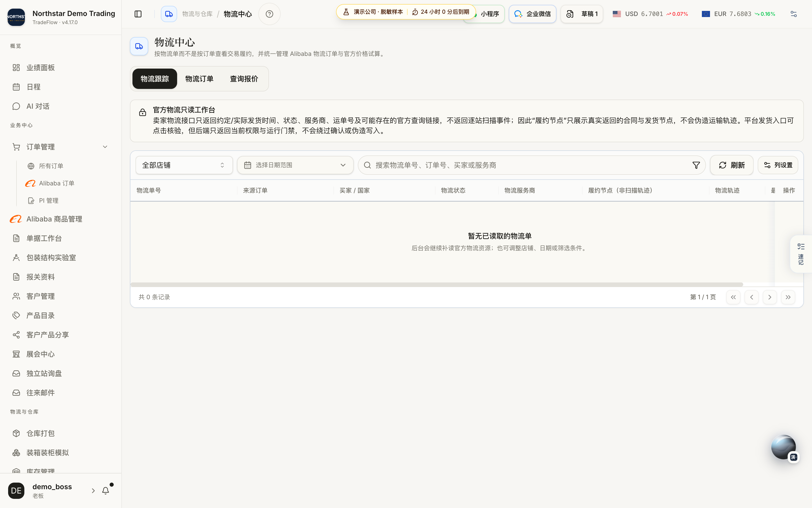The image size is (812, 508).
Task: Switch to 查询报价 tab
Action: click(x=244, y=79)
